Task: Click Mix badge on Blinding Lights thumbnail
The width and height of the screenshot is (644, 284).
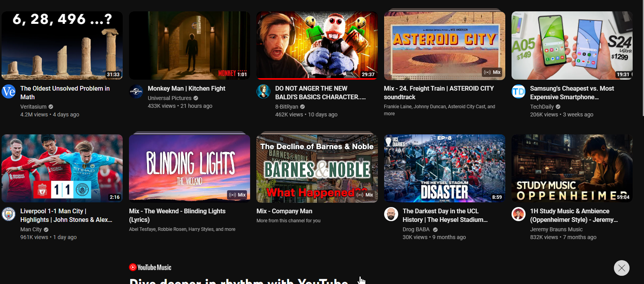Action: [238, 195]
